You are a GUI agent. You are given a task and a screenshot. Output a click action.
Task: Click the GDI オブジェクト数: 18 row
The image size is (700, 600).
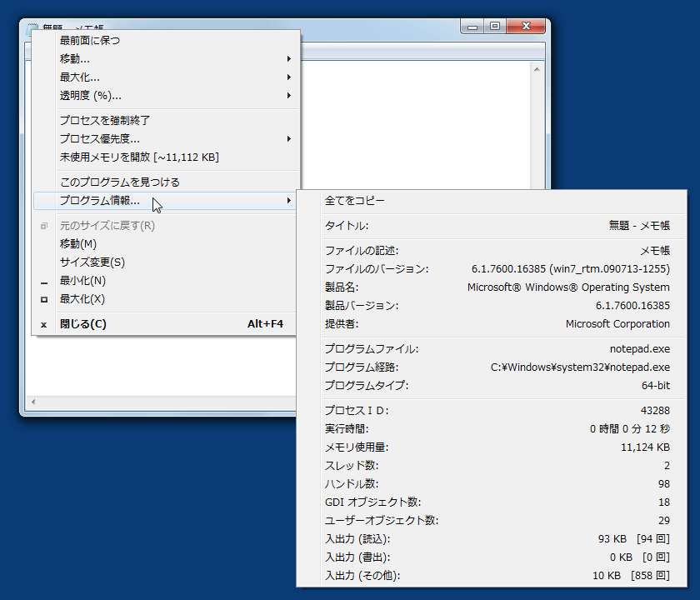492,502
